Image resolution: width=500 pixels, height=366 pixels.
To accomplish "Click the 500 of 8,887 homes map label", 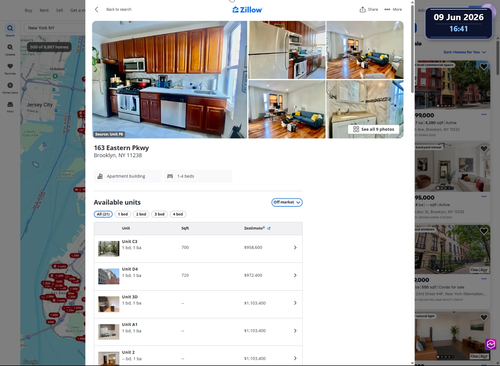I will tap(49, 47).
